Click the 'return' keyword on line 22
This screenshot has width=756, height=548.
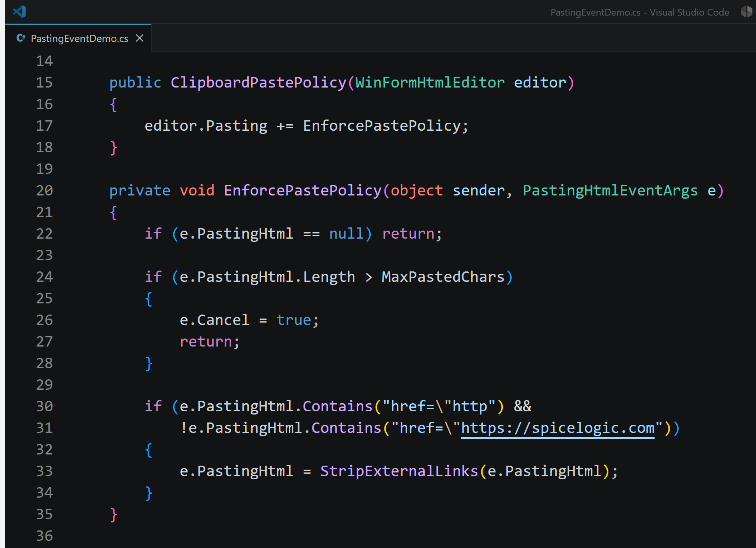pyautogui.click(x=408, y=233)
